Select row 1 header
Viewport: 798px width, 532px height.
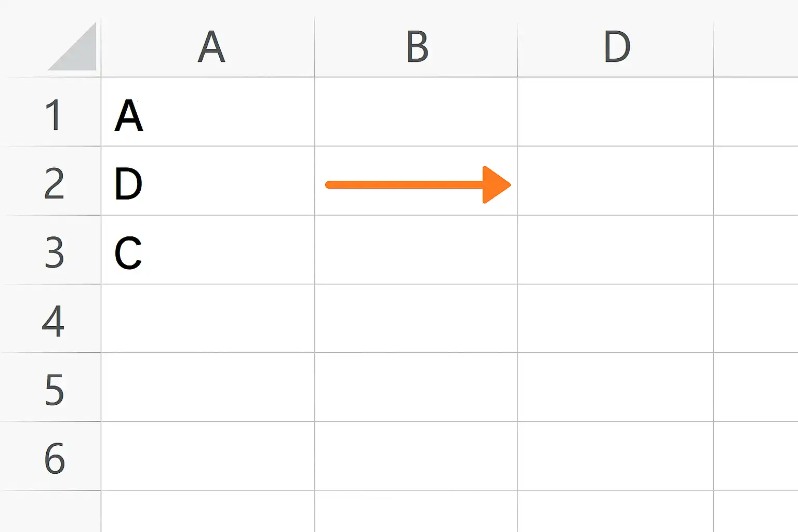click(x=52, y=112)
